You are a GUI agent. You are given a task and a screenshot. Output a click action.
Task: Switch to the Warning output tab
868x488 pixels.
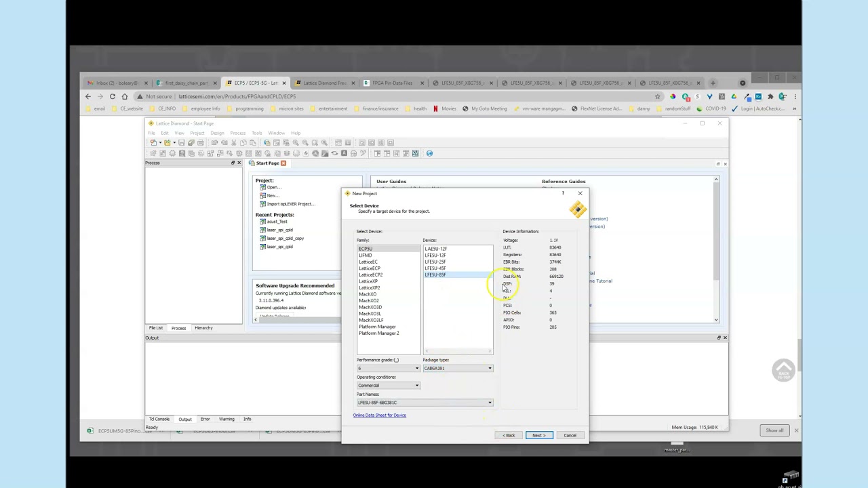226,419
